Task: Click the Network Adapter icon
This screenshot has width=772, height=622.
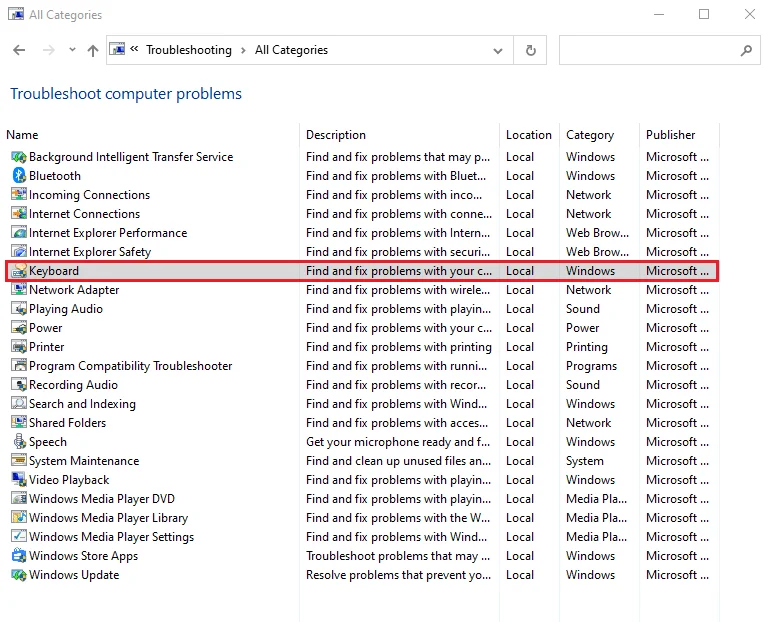Action: click(19, 290)
